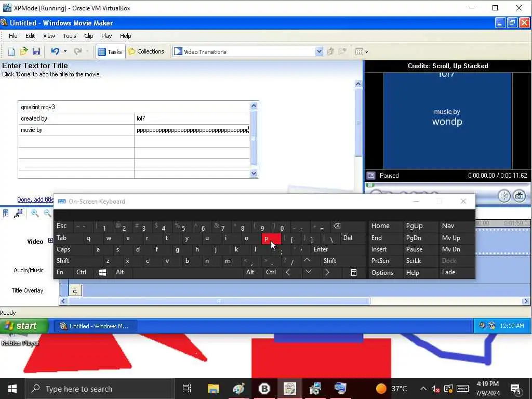Tap the Del key on On-Screen Keyboard

tap(353, 238)
